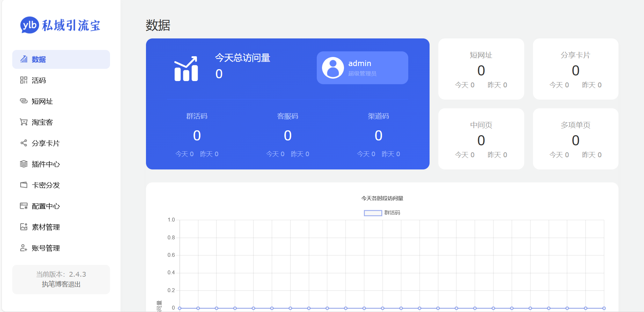Click the 数据 page heading
Screen dimensions: 644x312
[158, 25]
